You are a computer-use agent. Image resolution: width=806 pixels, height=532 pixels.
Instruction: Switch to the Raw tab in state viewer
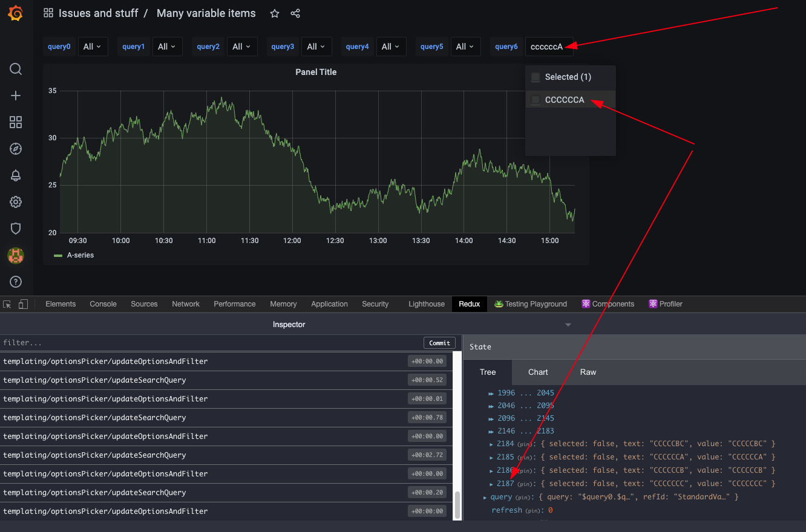[x=588, y=372]
